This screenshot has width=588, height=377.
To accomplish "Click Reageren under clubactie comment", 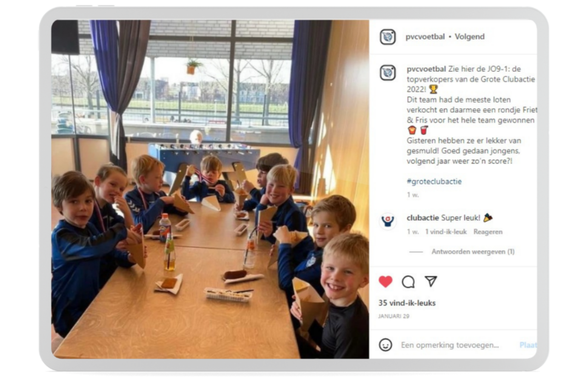I will (x=488, y=232).
